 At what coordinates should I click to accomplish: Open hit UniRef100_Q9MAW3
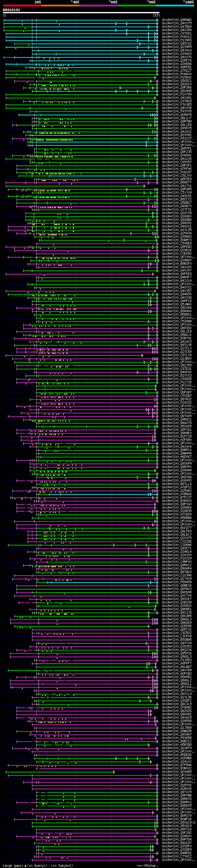coord(177,20)
